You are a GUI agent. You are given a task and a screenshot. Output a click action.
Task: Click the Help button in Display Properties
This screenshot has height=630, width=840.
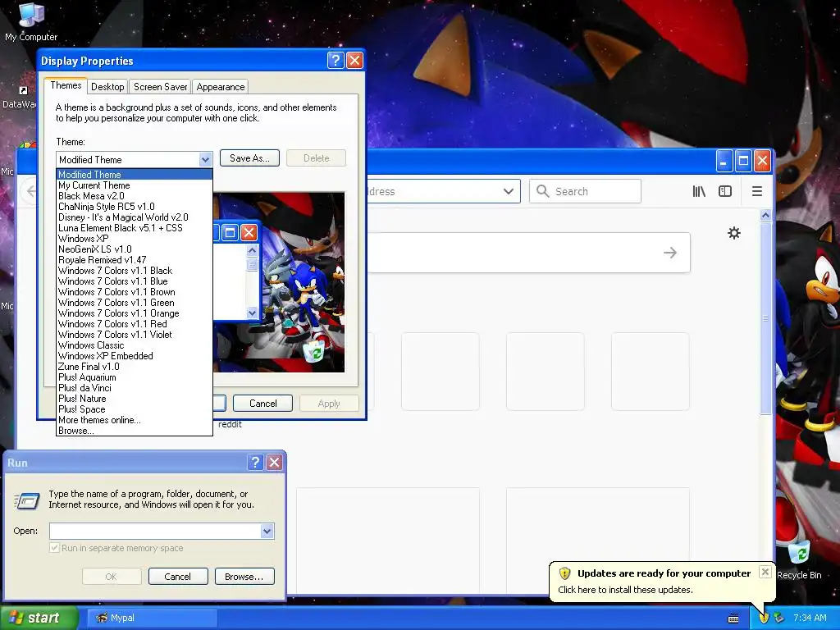336,60
